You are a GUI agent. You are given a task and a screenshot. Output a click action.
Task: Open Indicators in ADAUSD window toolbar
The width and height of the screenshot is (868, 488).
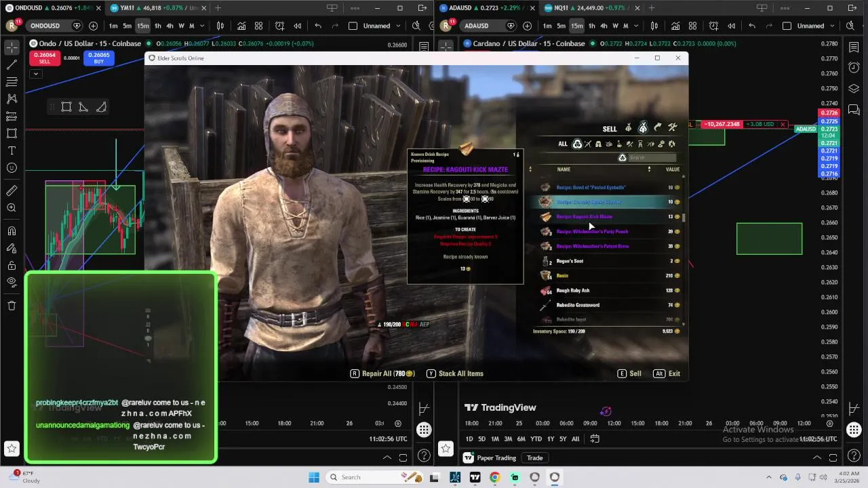[x=675, y=26]
